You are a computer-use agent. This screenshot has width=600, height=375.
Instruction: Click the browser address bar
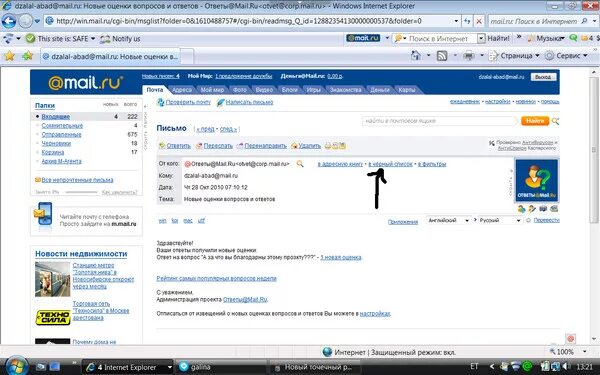pyautogui.click(x=249, y=21)
